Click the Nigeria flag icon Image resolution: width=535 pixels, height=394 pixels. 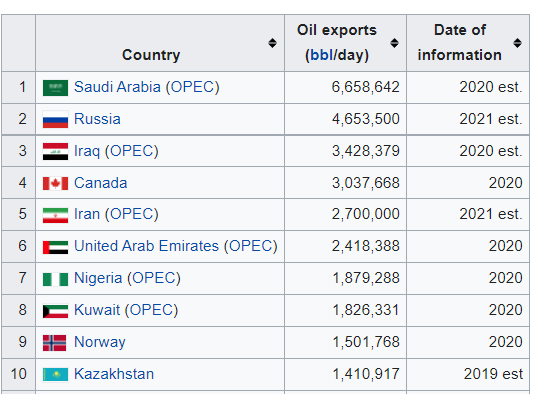pyautogui.click(x=55, y=279)
